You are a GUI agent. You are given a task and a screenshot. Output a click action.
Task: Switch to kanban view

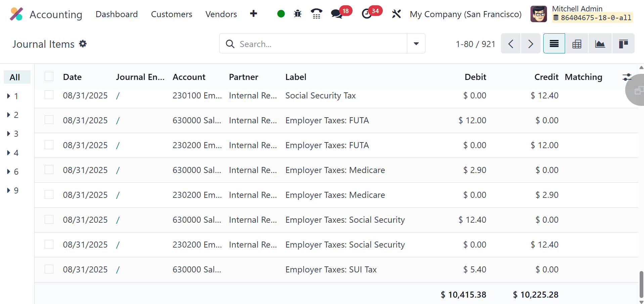coord(623,44)
